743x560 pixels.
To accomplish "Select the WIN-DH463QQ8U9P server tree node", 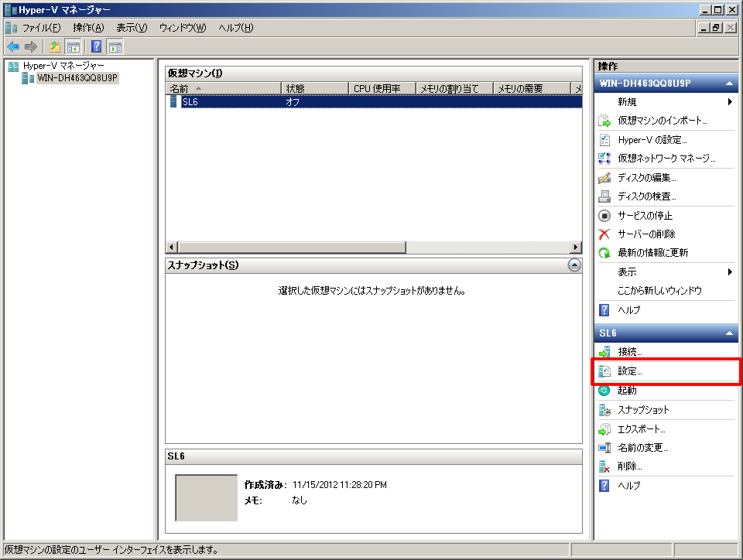I will [x=77, y=78].
